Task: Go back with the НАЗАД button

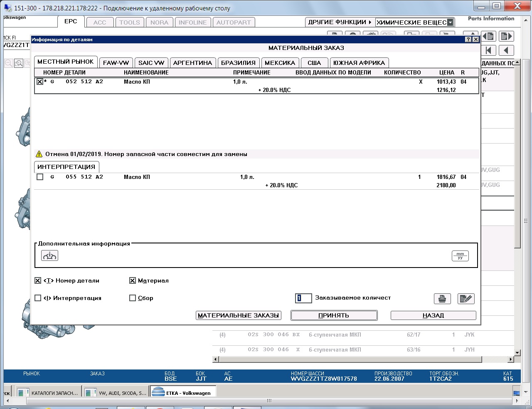Action: point(433,315)
